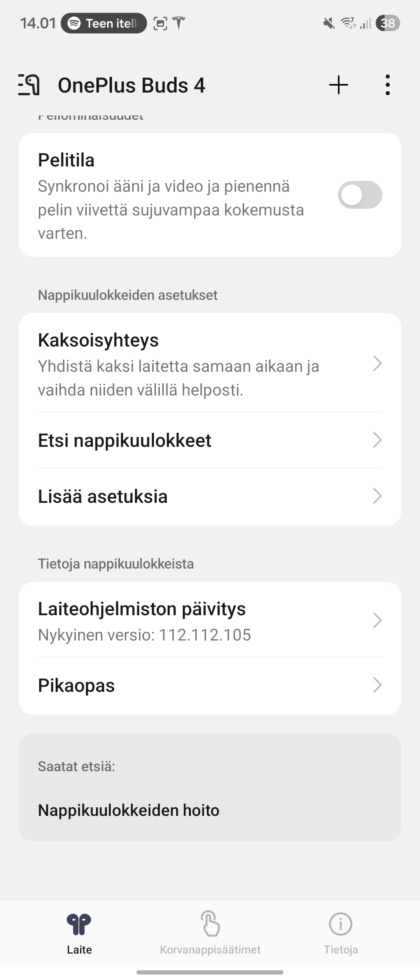Tap the touch gesture icon for Korvanappisäätimet
The image size is (420, 980).
210,923
